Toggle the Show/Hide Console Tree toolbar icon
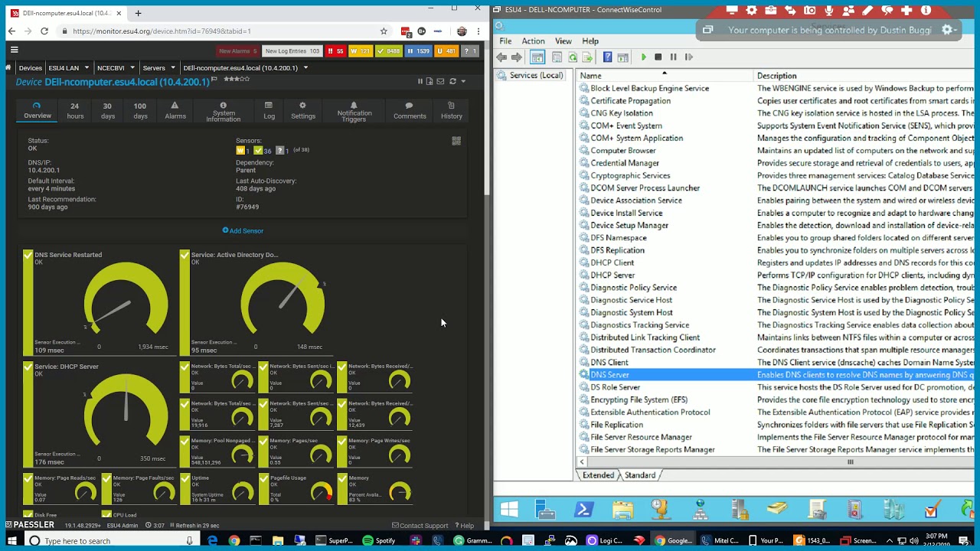980x551 pixels. point(537,57)
